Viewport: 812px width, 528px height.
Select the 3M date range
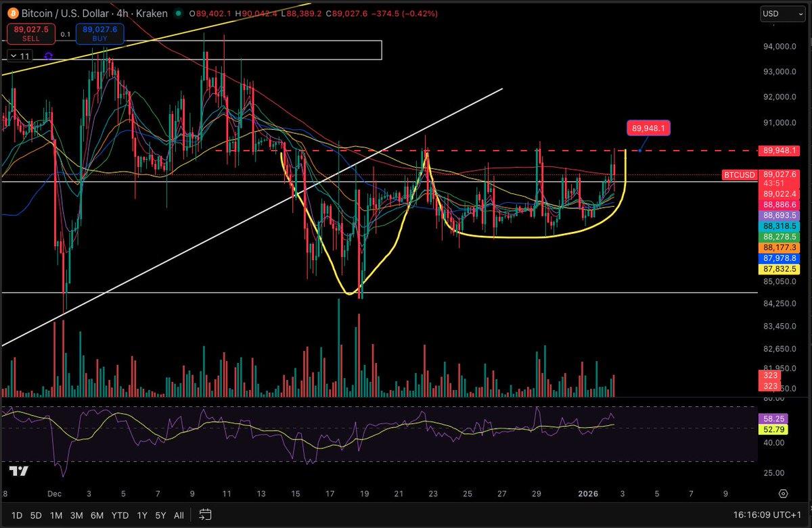(x=77, y=515)
